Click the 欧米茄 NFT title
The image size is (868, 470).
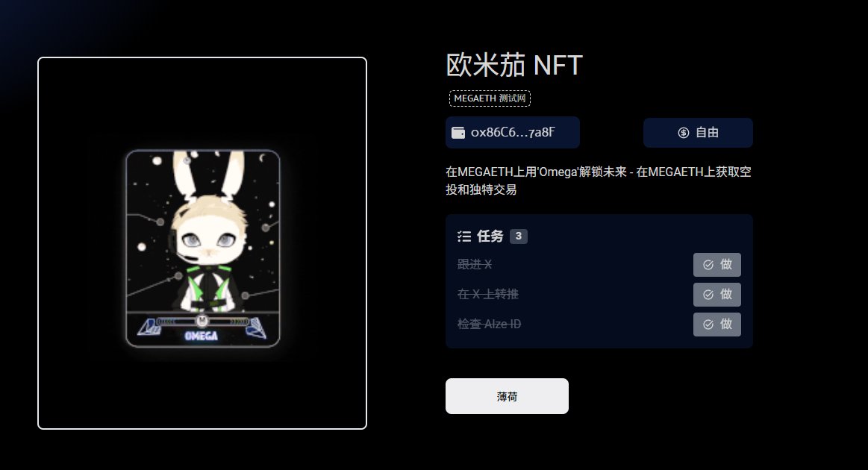coord(514,66)
